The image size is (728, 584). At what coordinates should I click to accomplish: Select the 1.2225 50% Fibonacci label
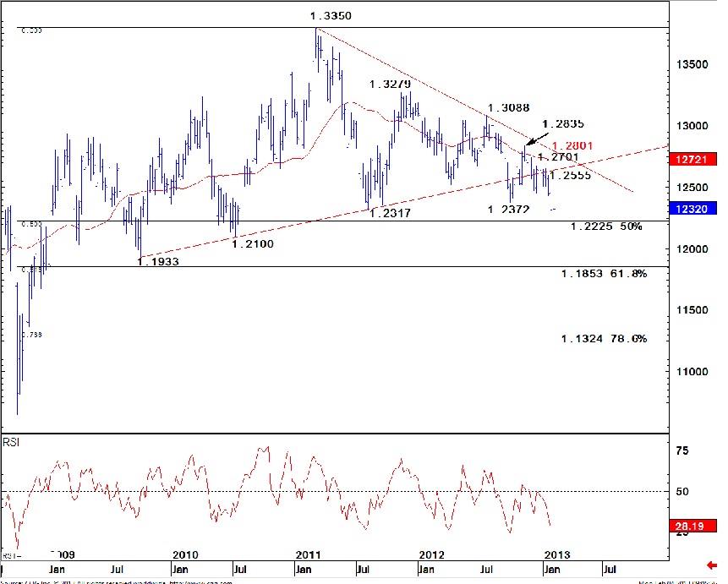coord(606,227)
